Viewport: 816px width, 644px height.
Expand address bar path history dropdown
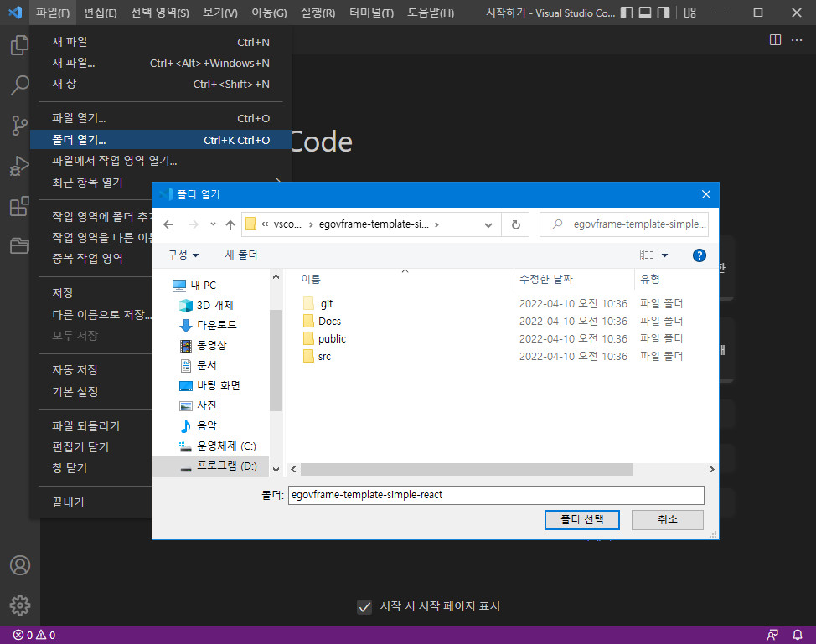coord(488,224)
